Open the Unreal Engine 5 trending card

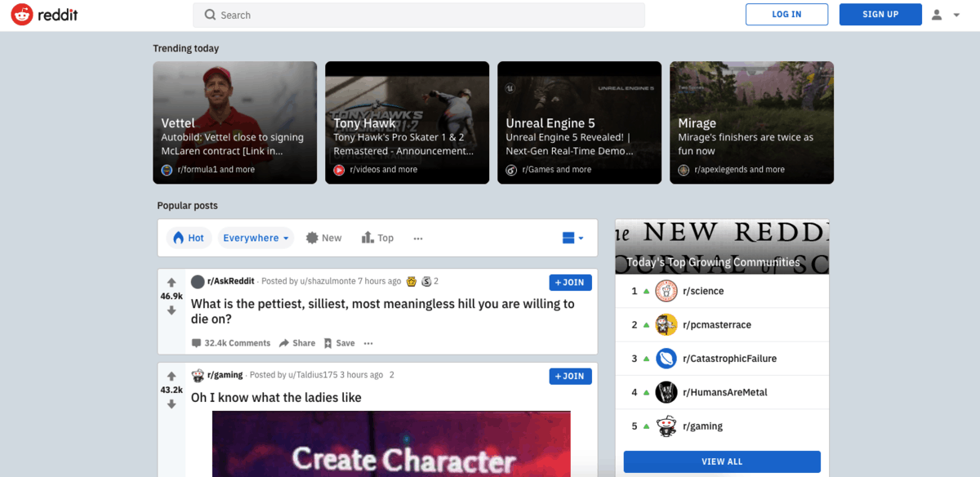click(579, 123)
